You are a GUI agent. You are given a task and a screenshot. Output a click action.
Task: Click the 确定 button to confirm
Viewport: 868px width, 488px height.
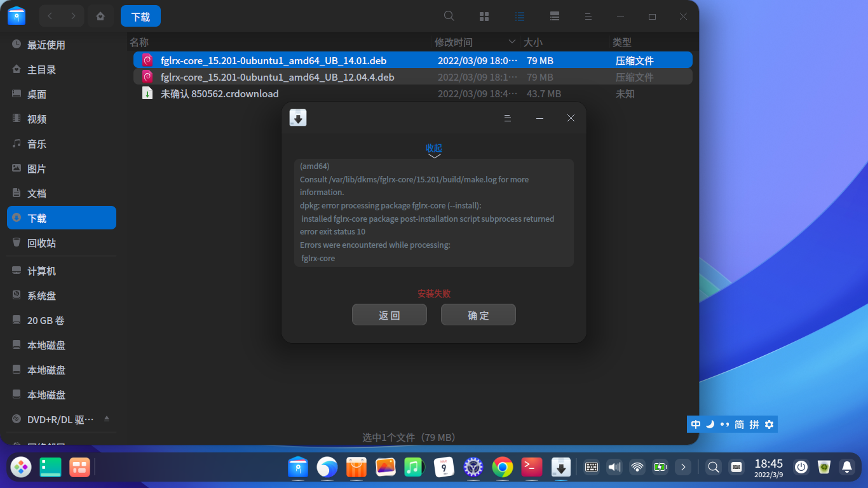(x=478, y=315)
